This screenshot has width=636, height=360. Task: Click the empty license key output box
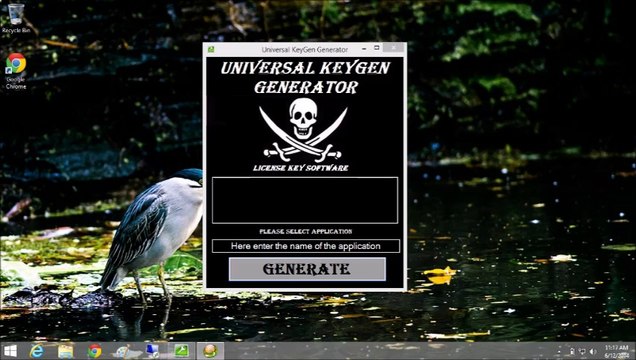tap(305, 200)
